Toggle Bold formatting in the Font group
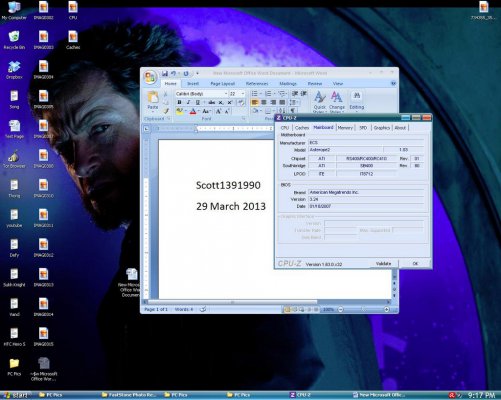The width and height of the screenshot is (501, 400). tap(179, 102)
